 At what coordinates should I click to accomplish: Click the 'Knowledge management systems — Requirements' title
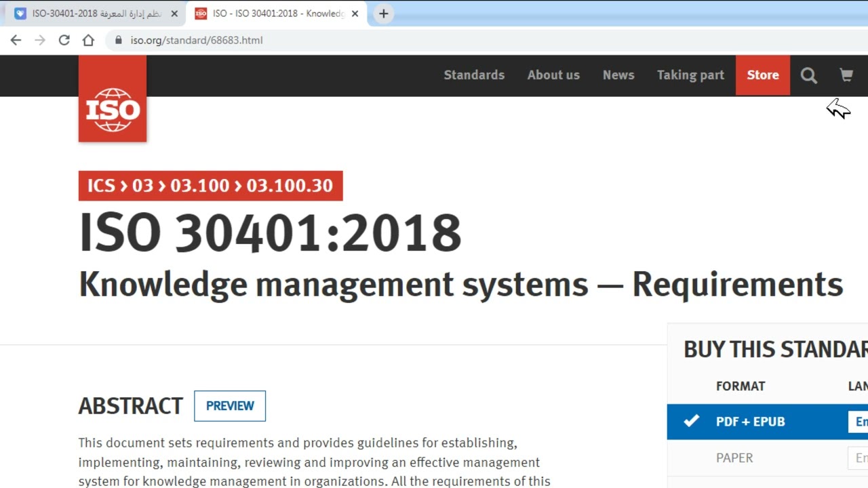point(461,284)
